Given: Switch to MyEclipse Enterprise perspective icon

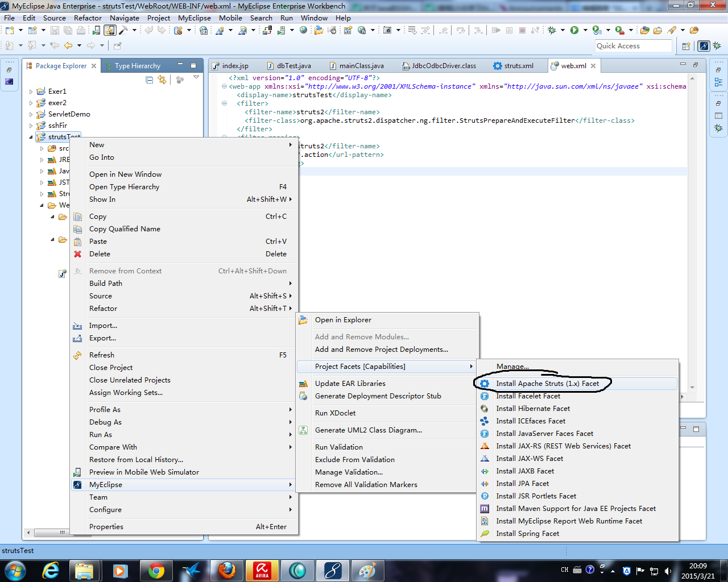Looking at the screenshot, I should [704, 46].
